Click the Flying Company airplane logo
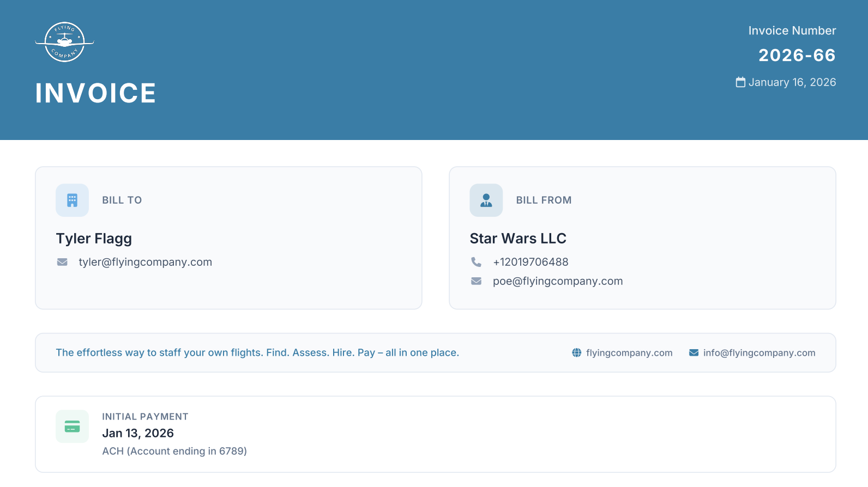The image size is (868, 487). pos(64,42)
